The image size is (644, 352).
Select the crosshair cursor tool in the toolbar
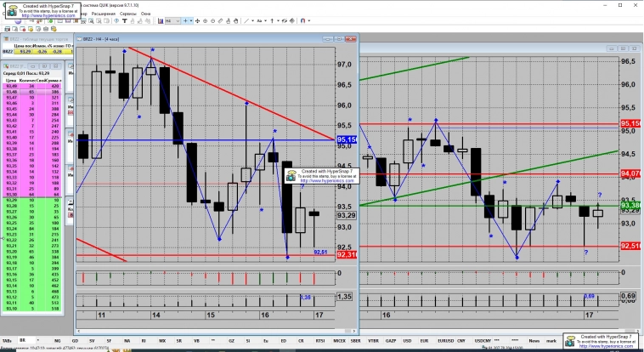(x=184, y=20)
